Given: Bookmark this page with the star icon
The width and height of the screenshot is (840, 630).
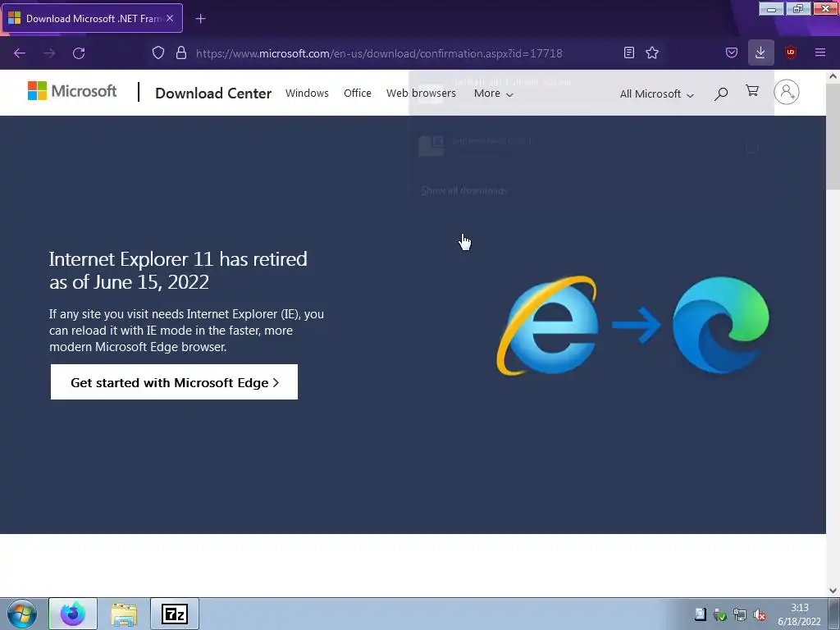Looking at the screenshot, I should point(652,52).
